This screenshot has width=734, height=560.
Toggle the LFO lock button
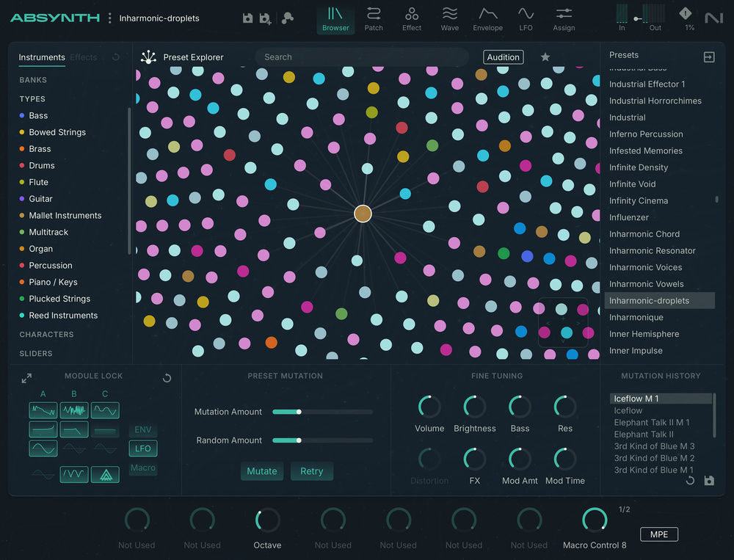(143, 448)
